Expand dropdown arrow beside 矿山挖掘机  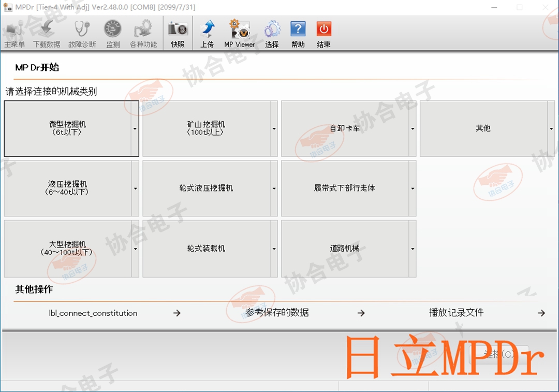tap(274, 129)
